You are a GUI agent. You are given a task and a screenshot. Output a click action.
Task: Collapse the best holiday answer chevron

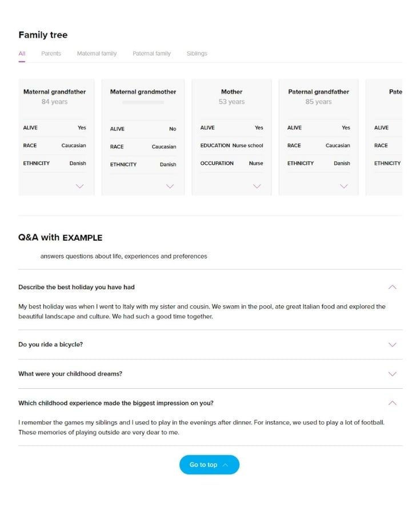pyautogui.click(x=393, y=287)
